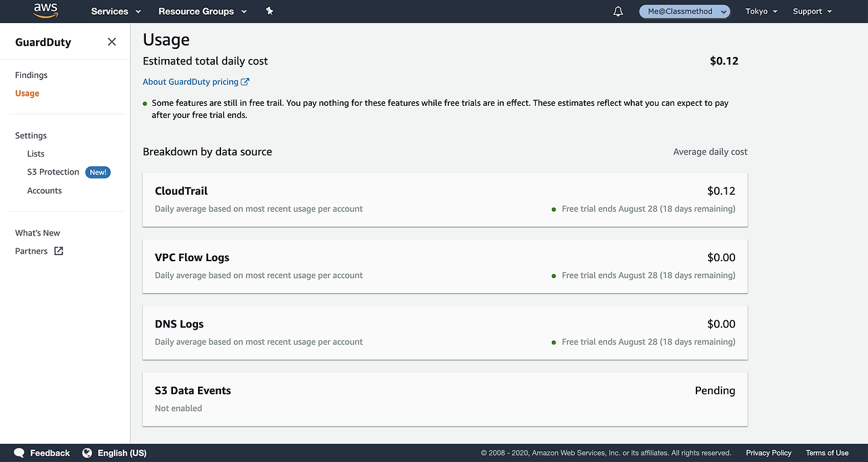The width and height of the screenshot is (868, 462).
Task: Expand the Support menu
Action: (812, 12)
